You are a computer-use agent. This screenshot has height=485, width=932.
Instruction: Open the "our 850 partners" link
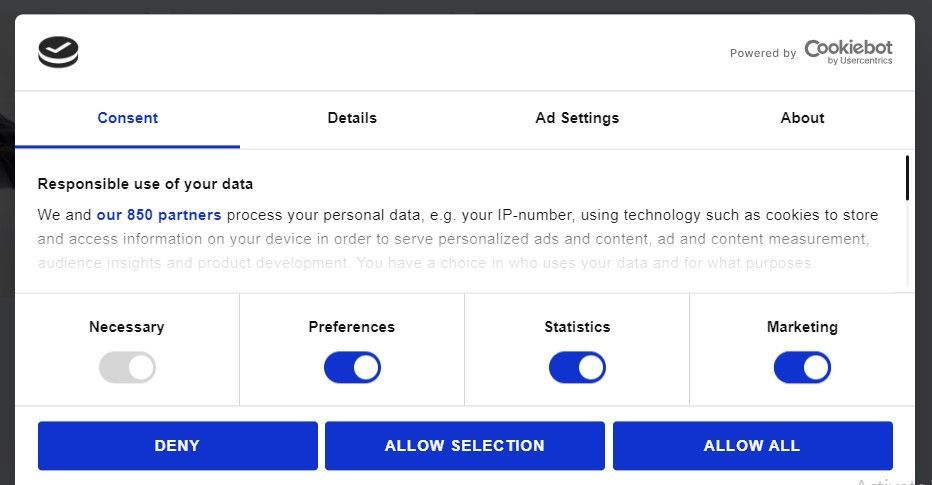point(159,215)
